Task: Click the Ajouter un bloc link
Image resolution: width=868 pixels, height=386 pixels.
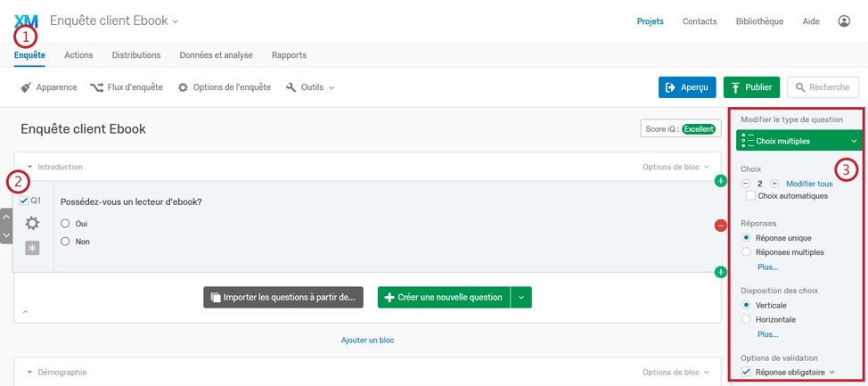Action: (367, 340)
